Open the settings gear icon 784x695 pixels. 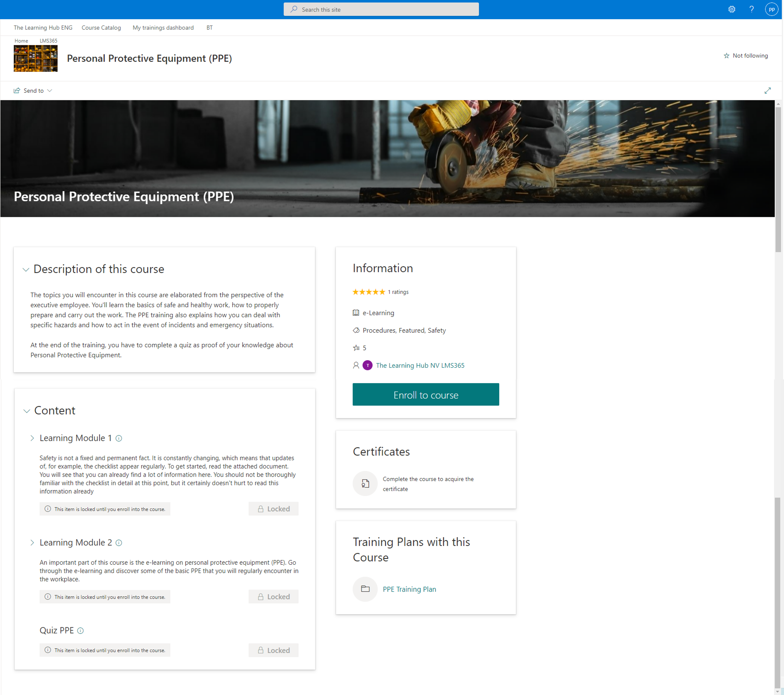pos(731,9)
